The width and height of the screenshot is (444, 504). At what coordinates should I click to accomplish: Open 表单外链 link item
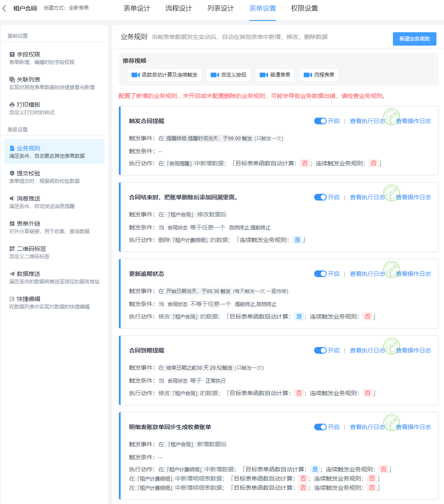(28, 224)
